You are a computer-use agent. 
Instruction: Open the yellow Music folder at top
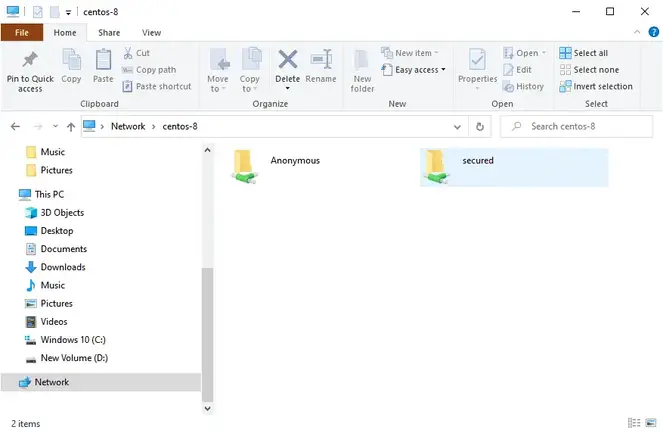(x=45, y=152)
